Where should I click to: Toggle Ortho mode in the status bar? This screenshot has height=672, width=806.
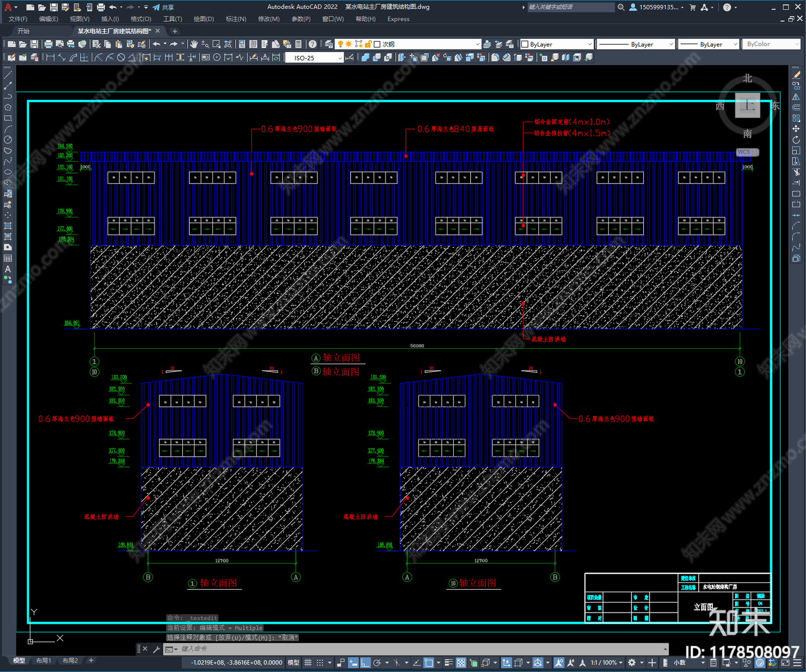click(x=365, y=662)
